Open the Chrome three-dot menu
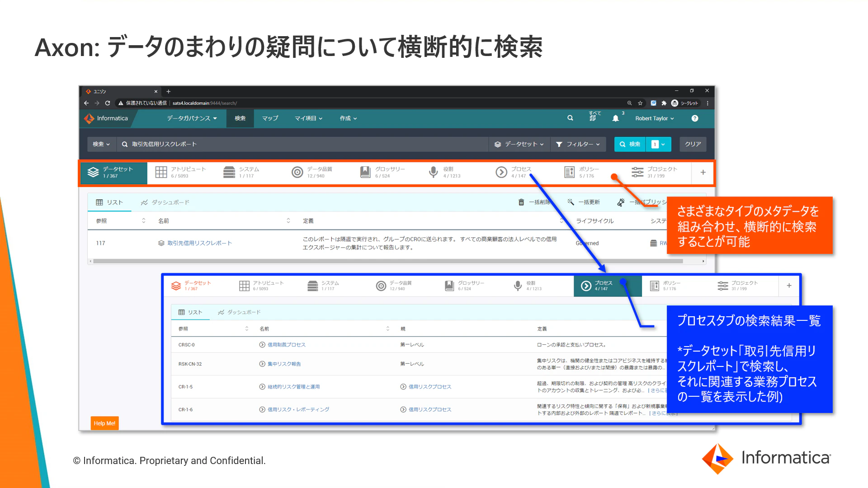Viewport: 868px width, 488px height. click(708, 103)
